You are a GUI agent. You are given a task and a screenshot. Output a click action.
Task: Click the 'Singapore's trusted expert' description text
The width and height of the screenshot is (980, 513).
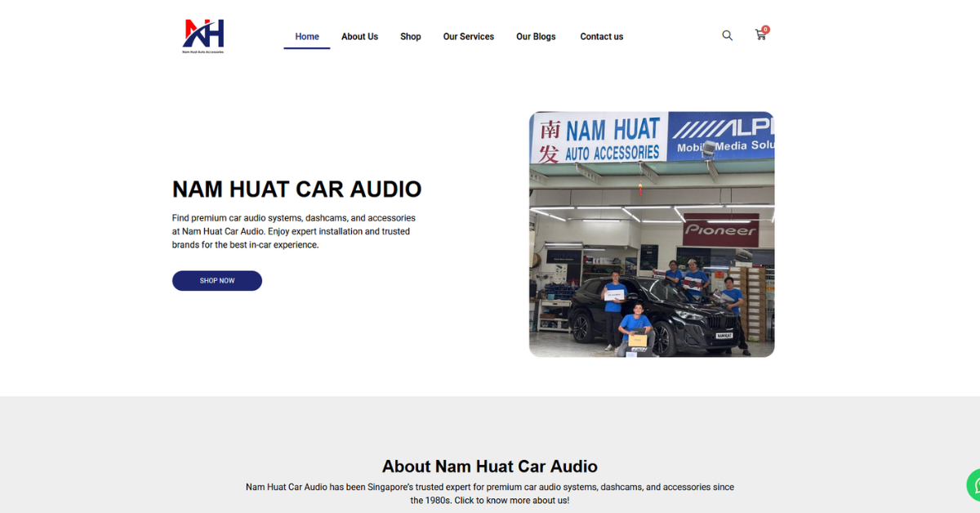click(x=490, y=493)
